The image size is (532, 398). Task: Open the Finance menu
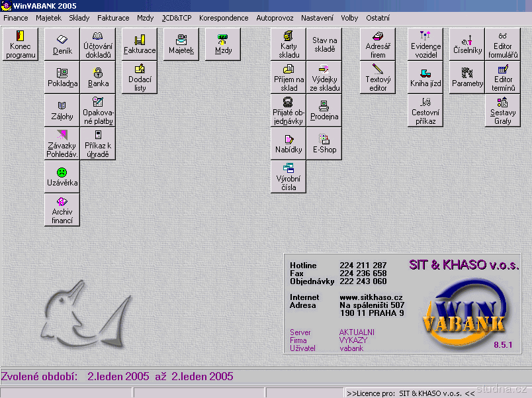click(x=16, y=18)
